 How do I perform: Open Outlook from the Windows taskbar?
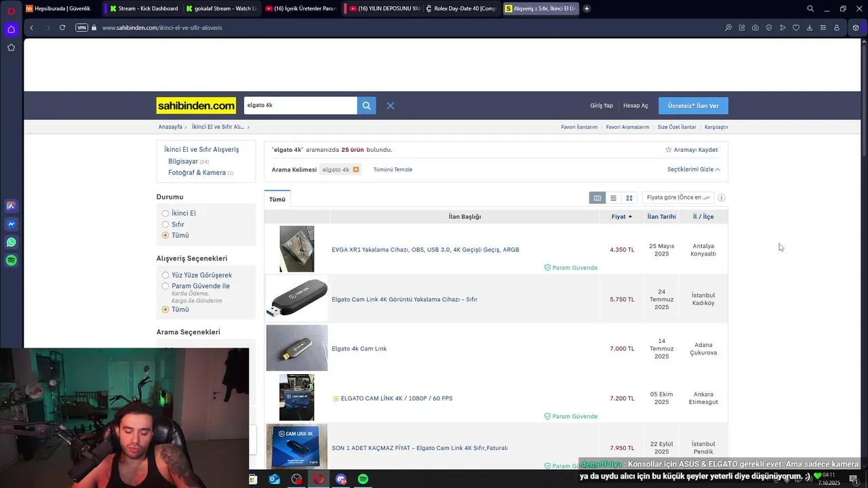click(275, 479)
